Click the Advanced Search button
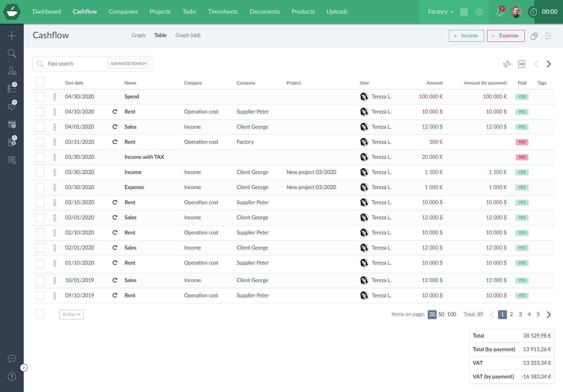The width and height of the screenshot is (563, 392). pyautogui.click(x=128, y=64)
